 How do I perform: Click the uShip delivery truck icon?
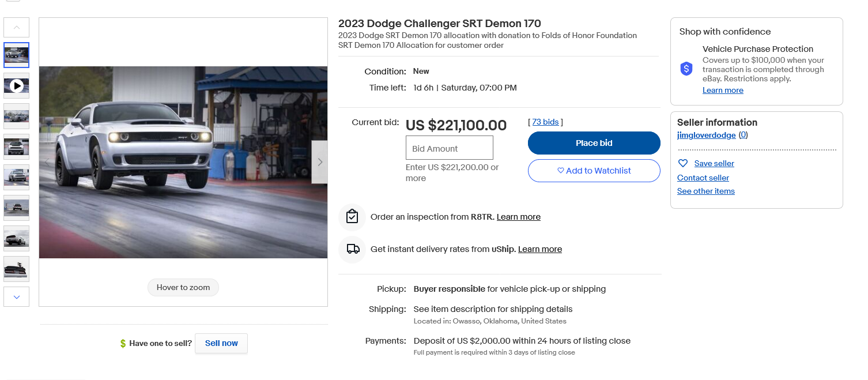(353, 249)
